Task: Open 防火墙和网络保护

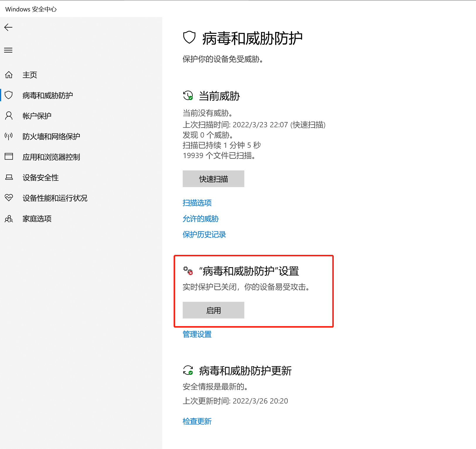Action: 51,137
